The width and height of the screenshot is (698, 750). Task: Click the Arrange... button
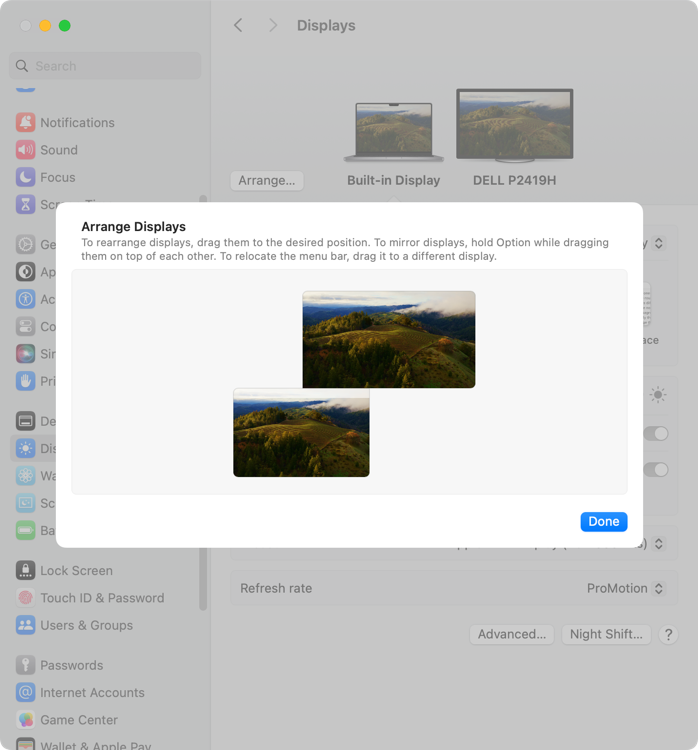point(267,180)
